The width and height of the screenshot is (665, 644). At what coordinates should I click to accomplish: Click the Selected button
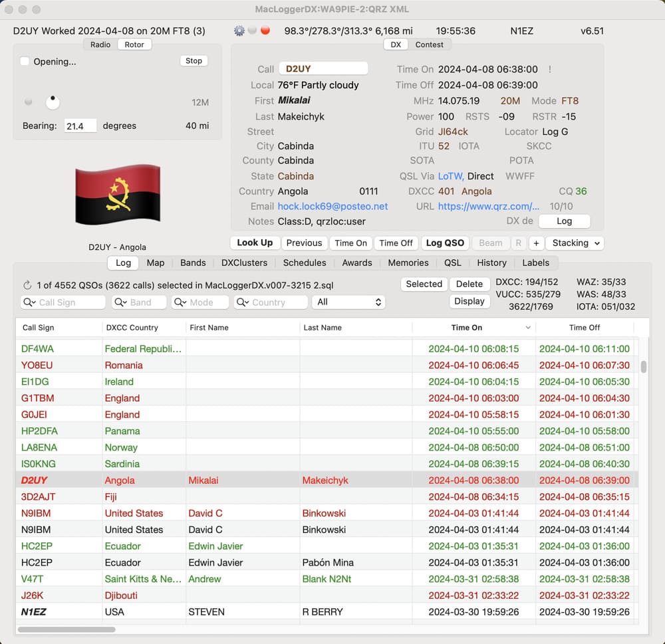point(424,284)
